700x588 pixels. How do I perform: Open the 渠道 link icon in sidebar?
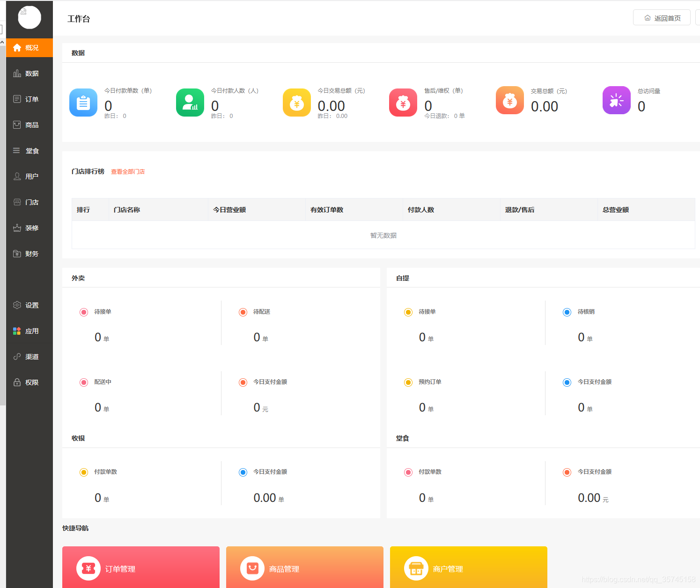[17, 357]
